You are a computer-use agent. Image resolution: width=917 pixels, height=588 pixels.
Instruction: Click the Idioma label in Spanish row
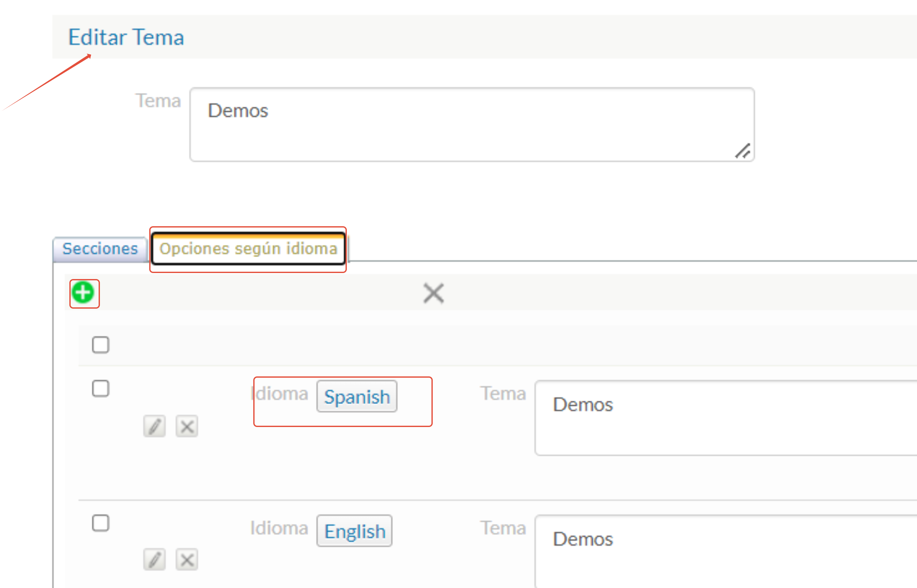(x=279, y=394)
